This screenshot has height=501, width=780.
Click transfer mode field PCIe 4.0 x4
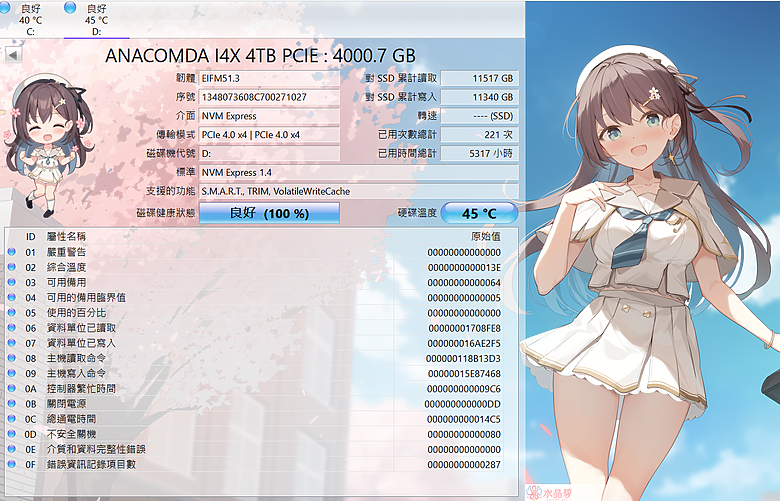point(269,135)
